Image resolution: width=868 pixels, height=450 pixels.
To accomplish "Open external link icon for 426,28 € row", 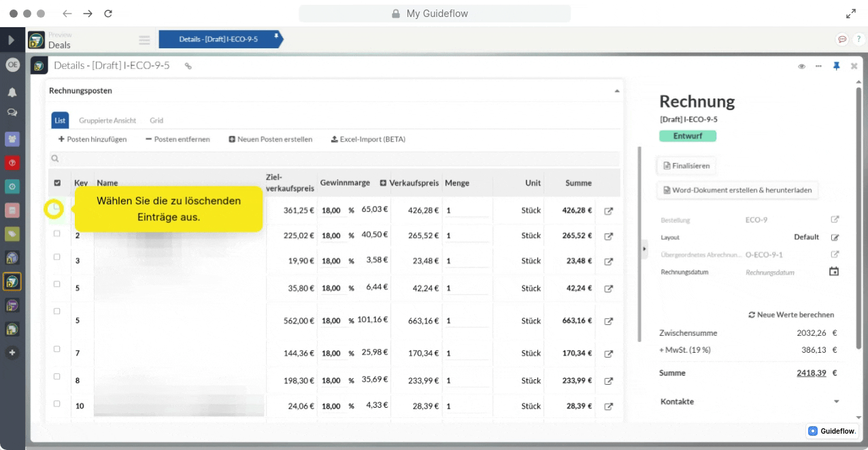I will point(609,211).
